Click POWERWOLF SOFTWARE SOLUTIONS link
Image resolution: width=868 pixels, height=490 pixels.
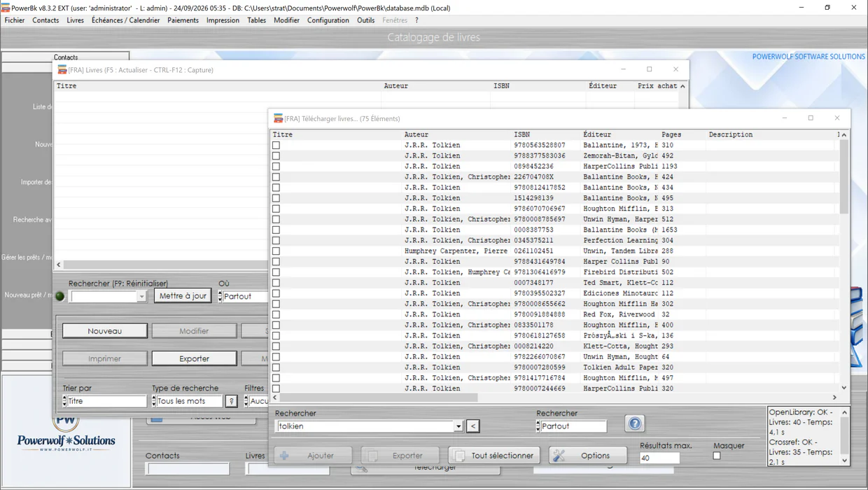[x=808, y=57]
